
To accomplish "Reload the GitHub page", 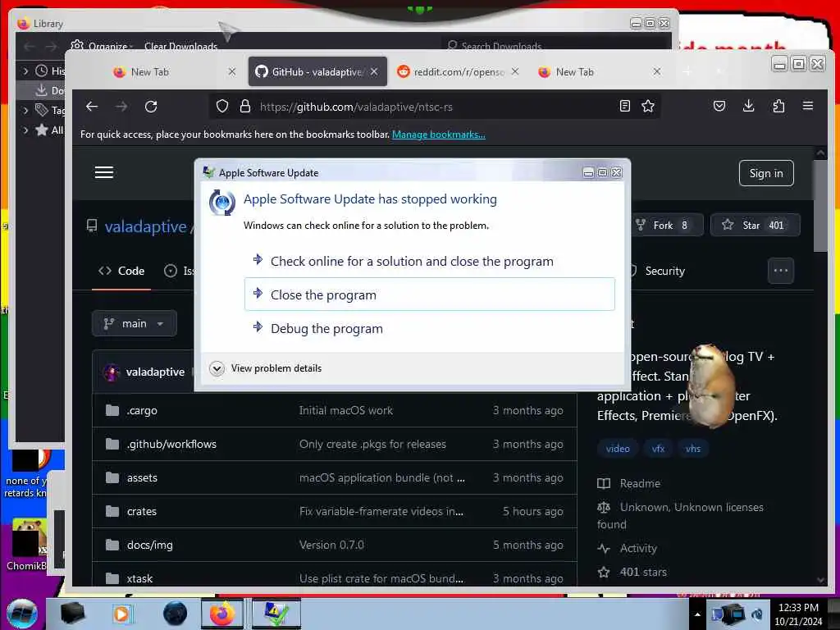I will click(x=151, y=107).
